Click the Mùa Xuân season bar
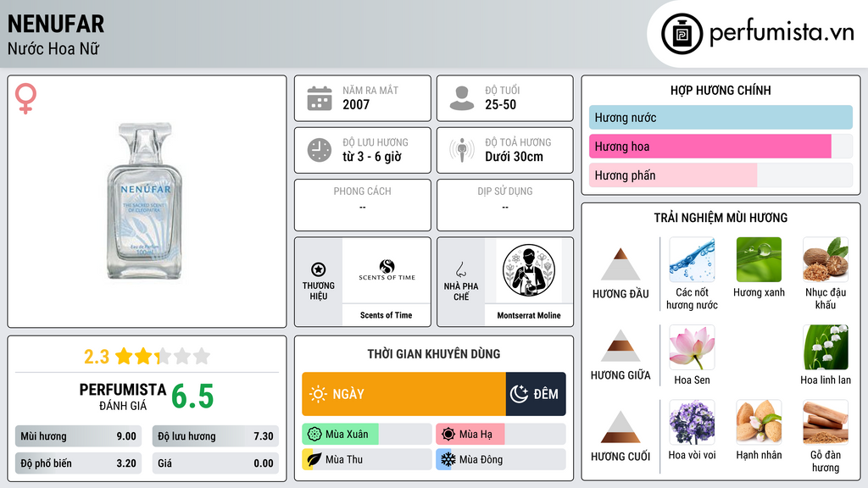The height and width of the screenshot is (488, 868). 367,435
